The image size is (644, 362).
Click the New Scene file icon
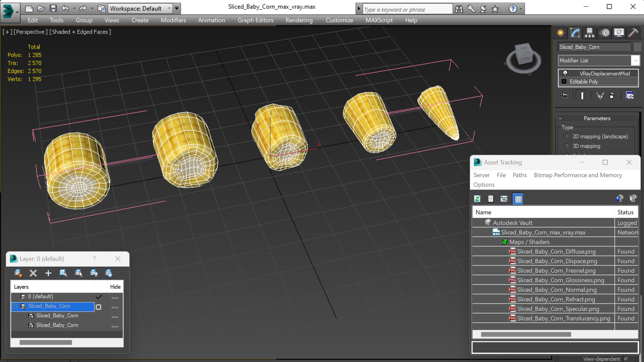pyautogui.click(x=29, y=8)
